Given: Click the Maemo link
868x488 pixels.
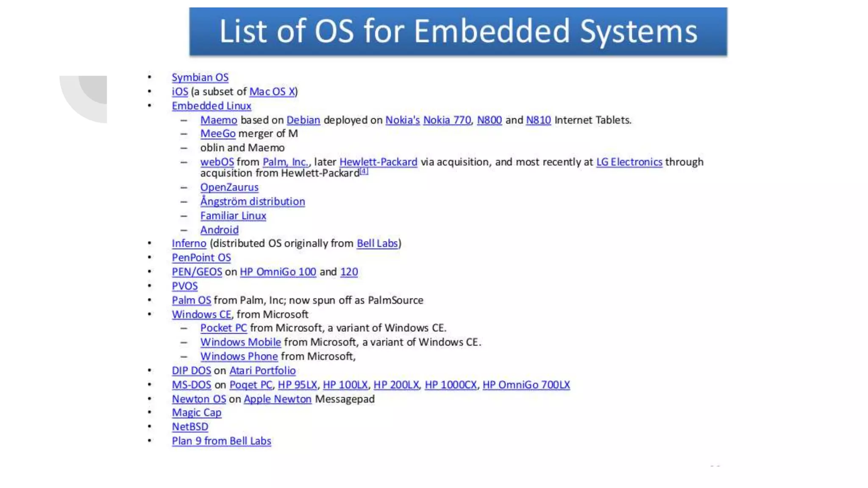Looking at the screenshot, I should 219,120.
